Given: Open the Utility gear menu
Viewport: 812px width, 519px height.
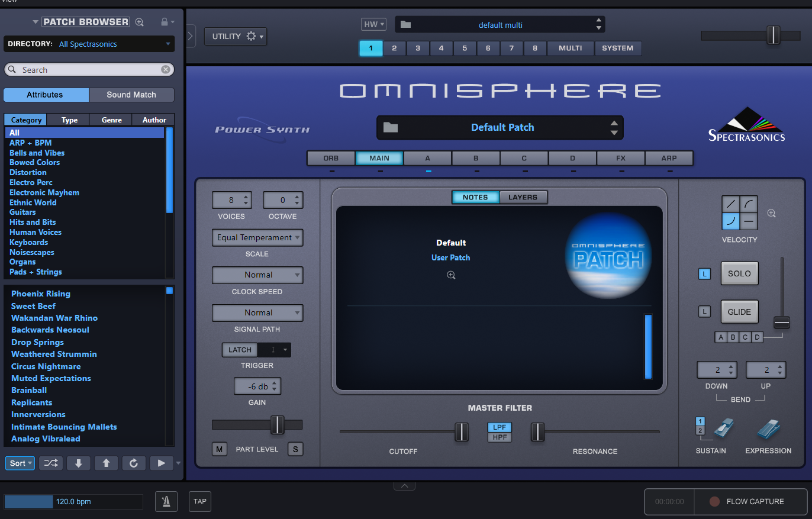Looking at the screenshot, I should 236,36.
